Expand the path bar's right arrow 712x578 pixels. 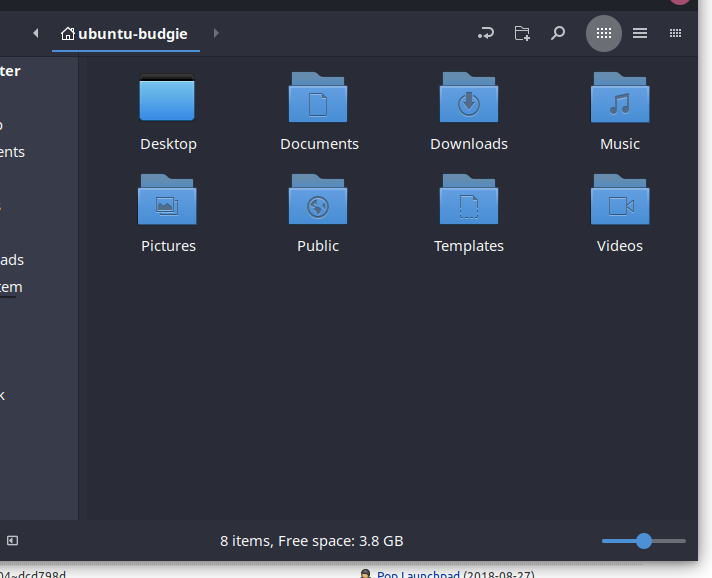coord(216,33)
